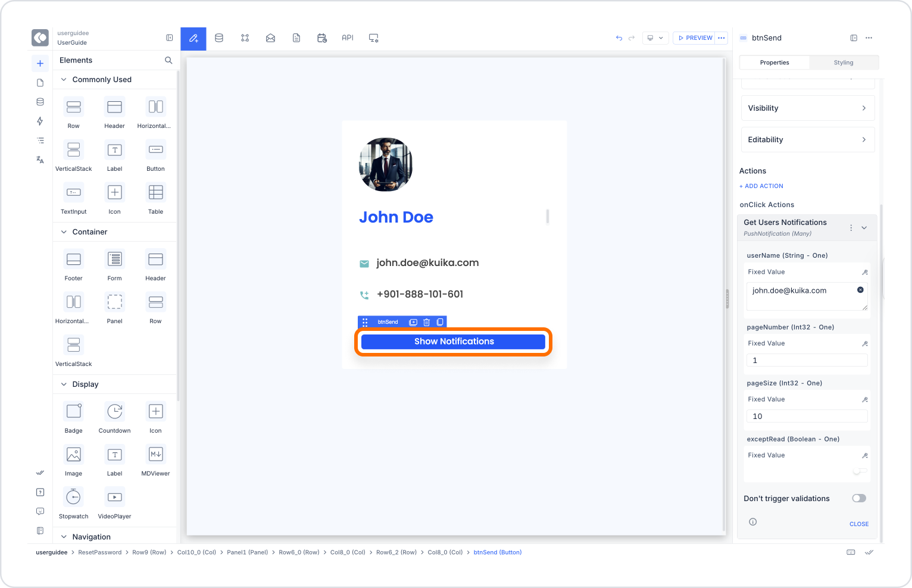This screenshot has width=912, height=588.
Task: Click the Show Notifications button on canvas
Action: pyautogui.click(x=454, y=342)
